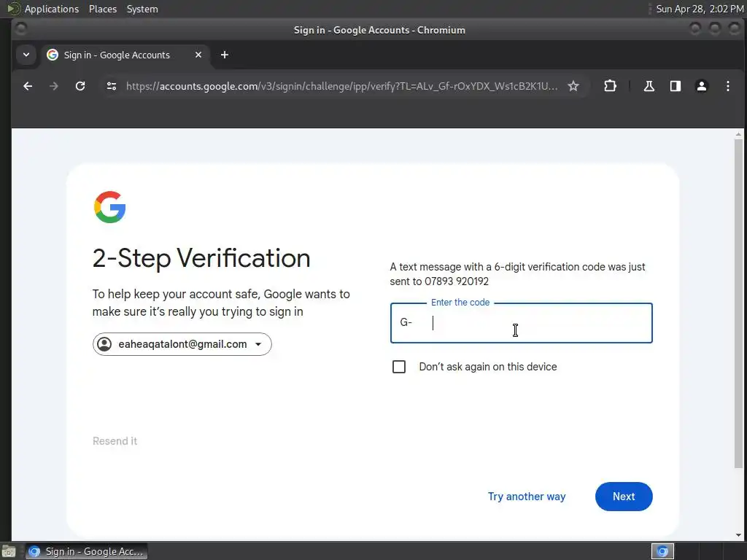Open the tab search dropdown chevron
This screenshot has width=747, height=560.
click(x=26, y=55)
